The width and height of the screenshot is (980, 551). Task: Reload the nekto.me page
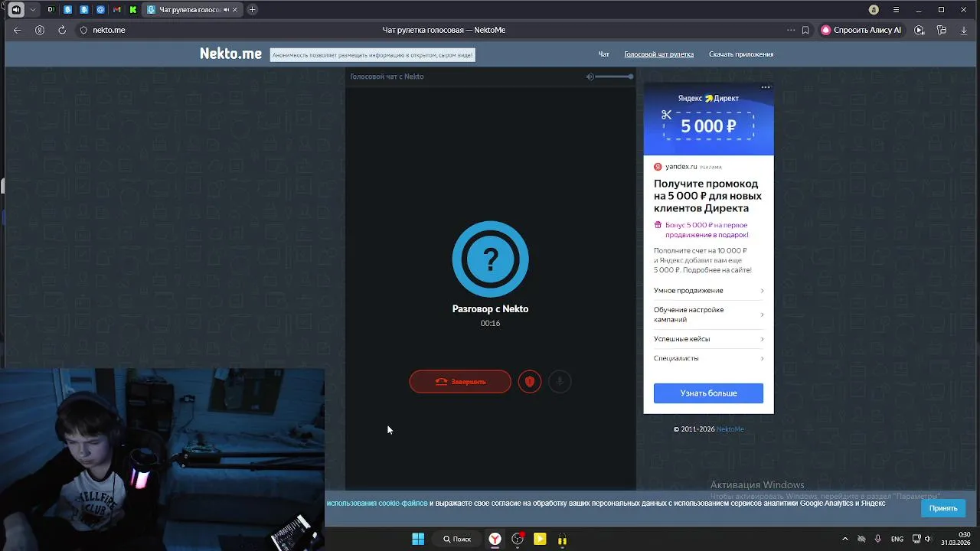61,30
